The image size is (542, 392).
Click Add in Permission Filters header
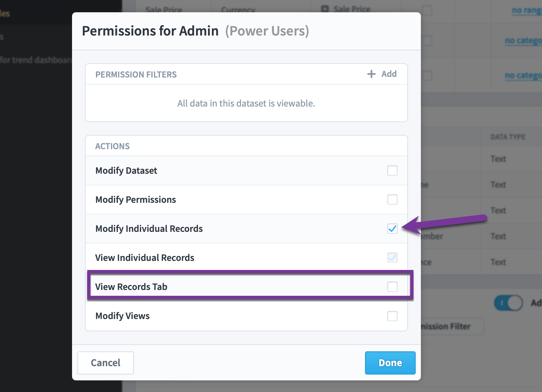[x=389, y=74]
